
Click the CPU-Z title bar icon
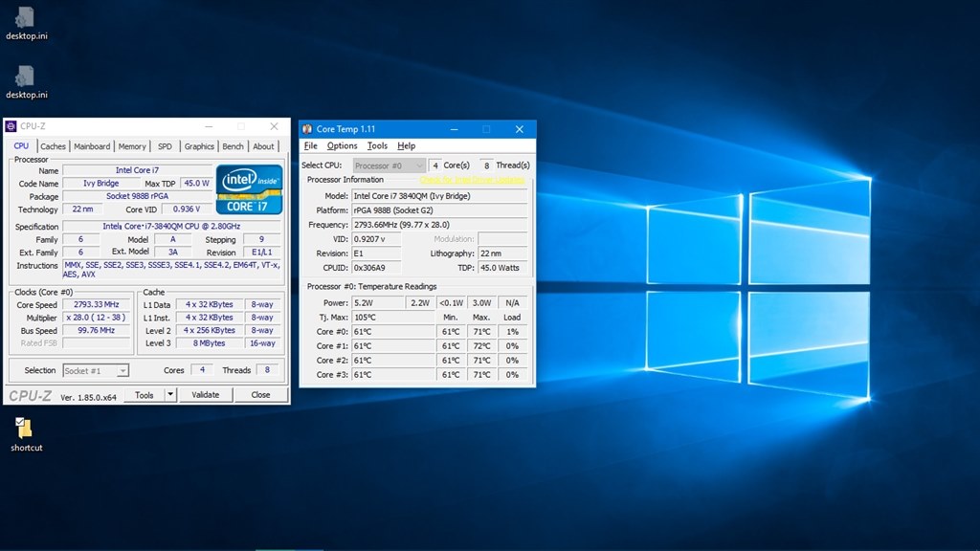pos(11,126)
